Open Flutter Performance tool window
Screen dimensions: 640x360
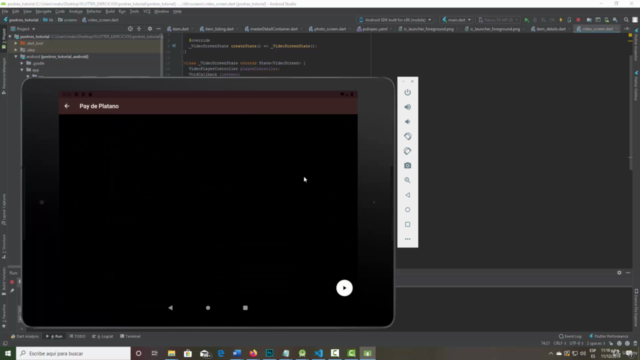(x=609, y=336)
